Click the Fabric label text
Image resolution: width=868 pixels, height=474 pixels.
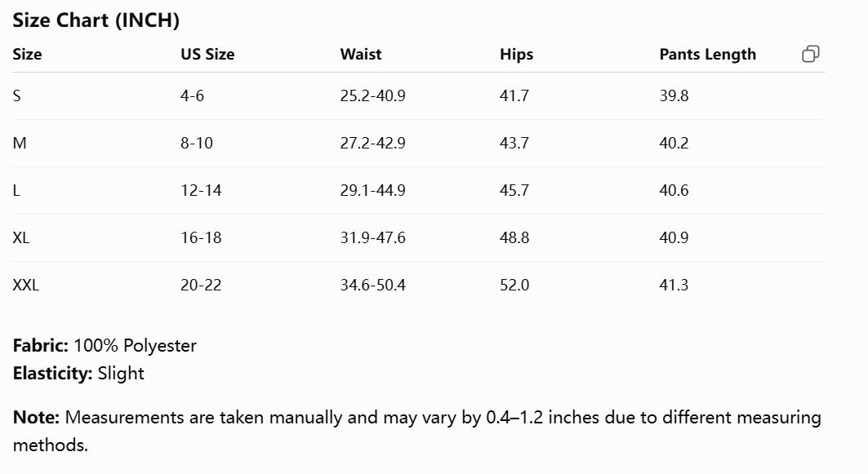40,345
